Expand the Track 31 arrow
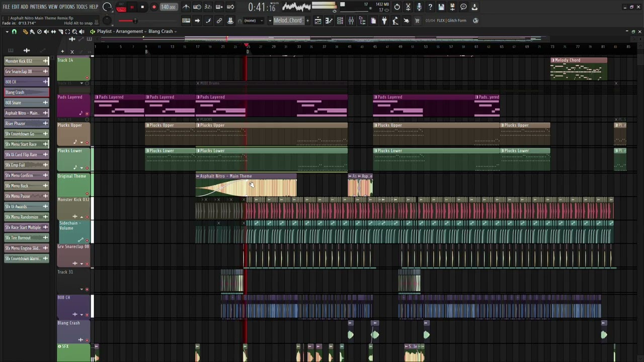This screenshot has height=362, width=644. 81,289
